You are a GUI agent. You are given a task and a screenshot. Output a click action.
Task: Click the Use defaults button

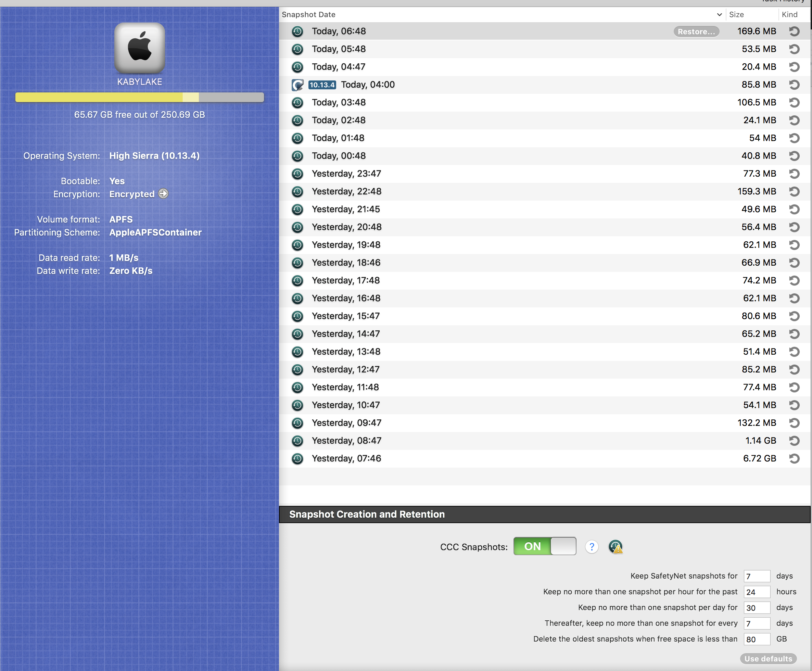coord(768,659)
